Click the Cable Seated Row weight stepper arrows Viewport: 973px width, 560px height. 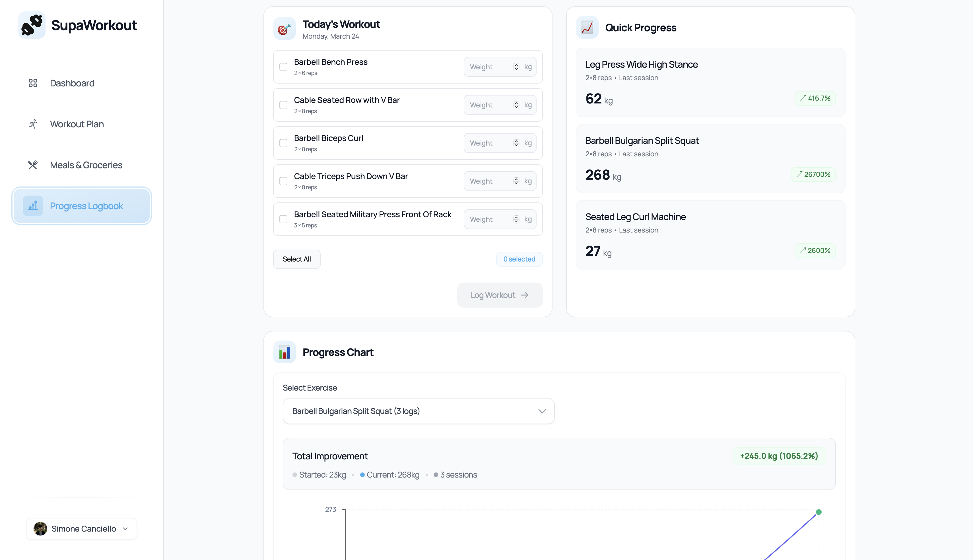point(516,105)
